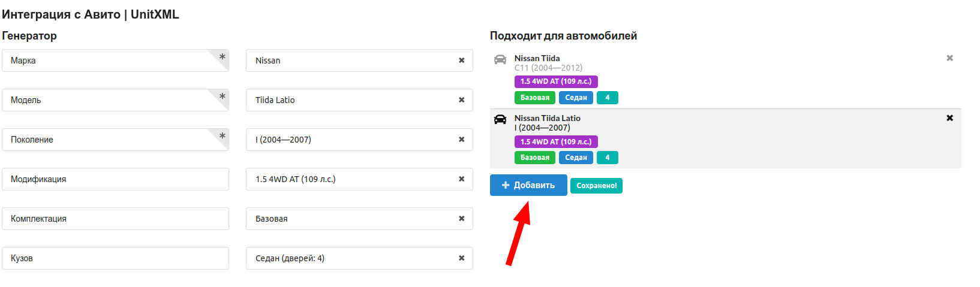Click the Поколение label field

[x=115, y=140]
